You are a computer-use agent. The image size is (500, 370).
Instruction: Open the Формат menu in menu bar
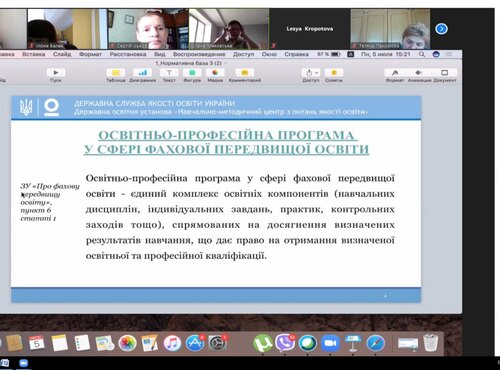(90, 54)
